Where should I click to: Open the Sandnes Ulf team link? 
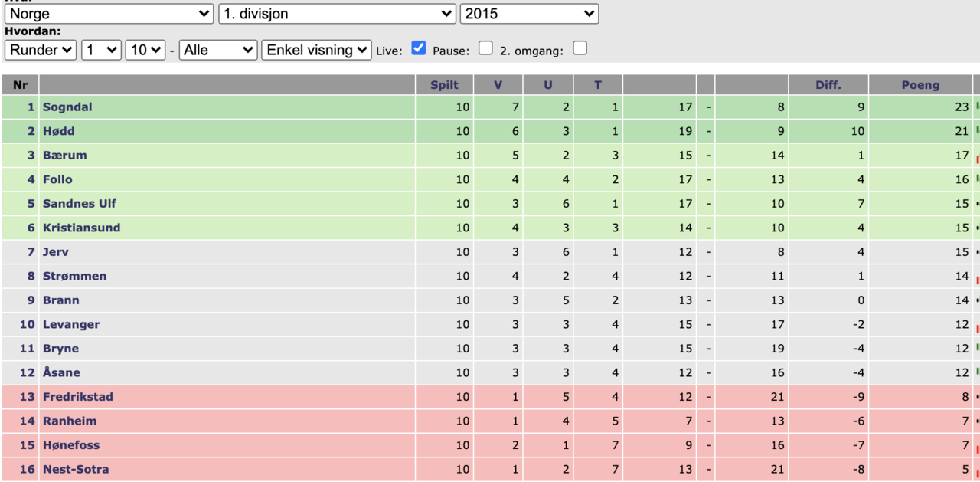(80, 204)
